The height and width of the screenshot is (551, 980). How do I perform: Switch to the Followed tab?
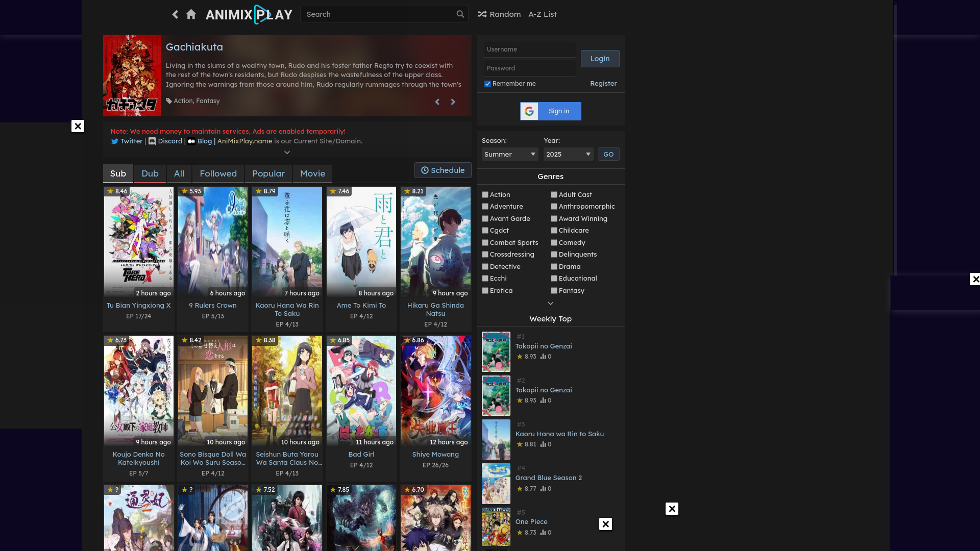(218, 173)
